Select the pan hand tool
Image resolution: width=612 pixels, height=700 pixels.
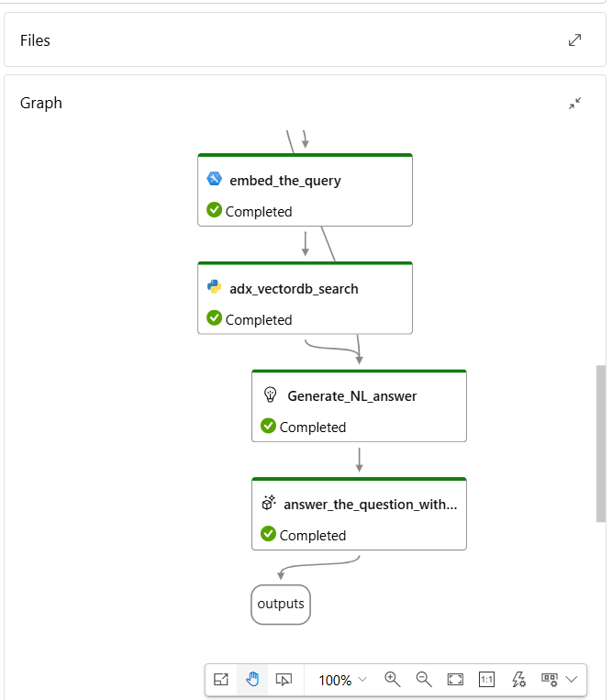252,680
